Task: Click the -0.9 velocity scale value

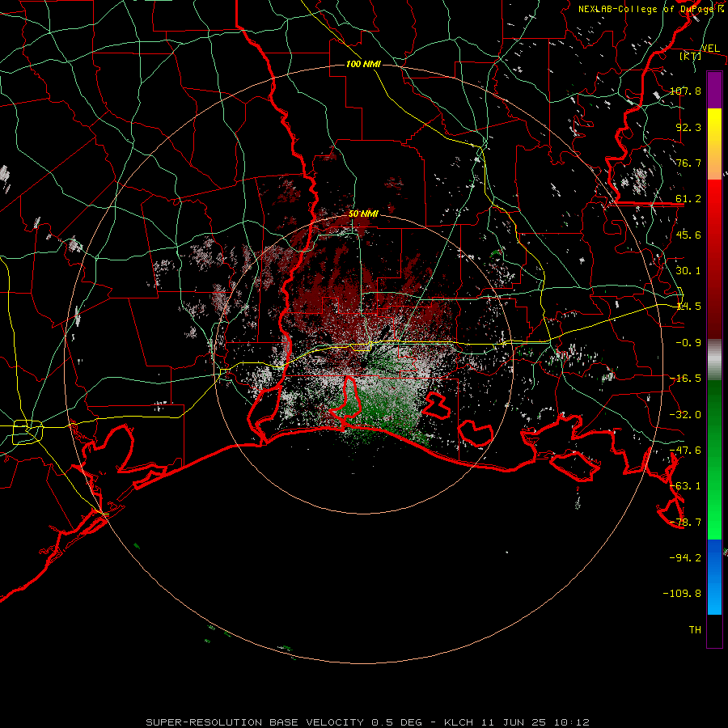Action: click(688, 343)
